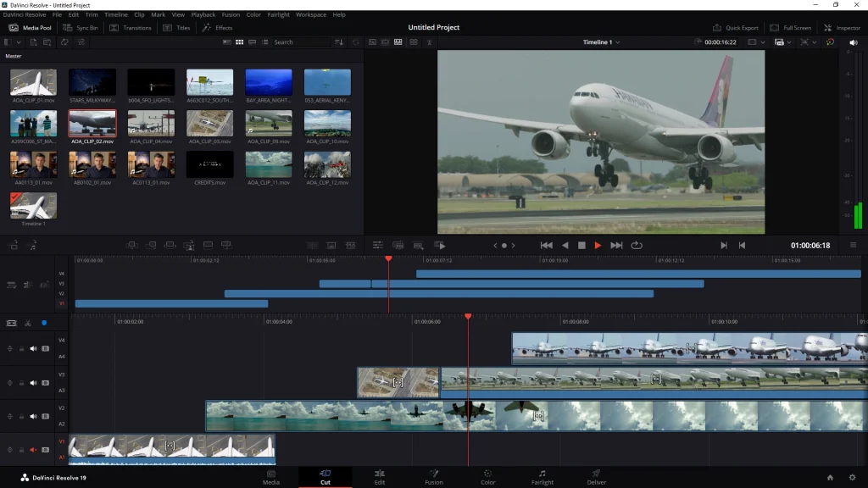The width and height of the screenshot is (868, 488).
Task: Select Source Tape viewer mode icon
Action: [x=386, y=42]
